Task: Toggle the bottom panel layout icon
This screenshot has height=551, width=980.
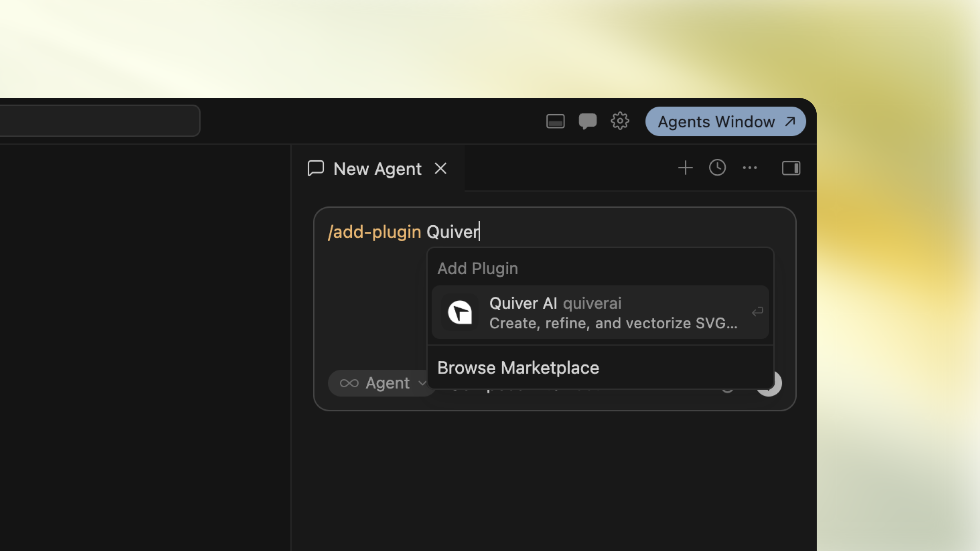Action: 555,121
